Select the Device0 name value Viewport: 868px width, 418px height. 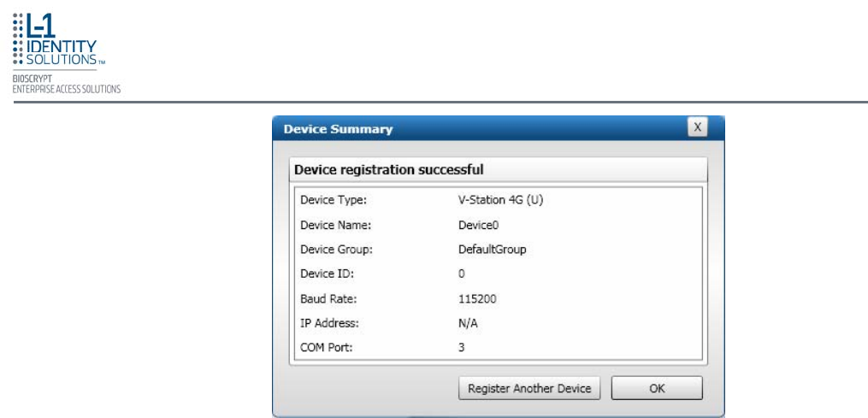tap(478, 225)
